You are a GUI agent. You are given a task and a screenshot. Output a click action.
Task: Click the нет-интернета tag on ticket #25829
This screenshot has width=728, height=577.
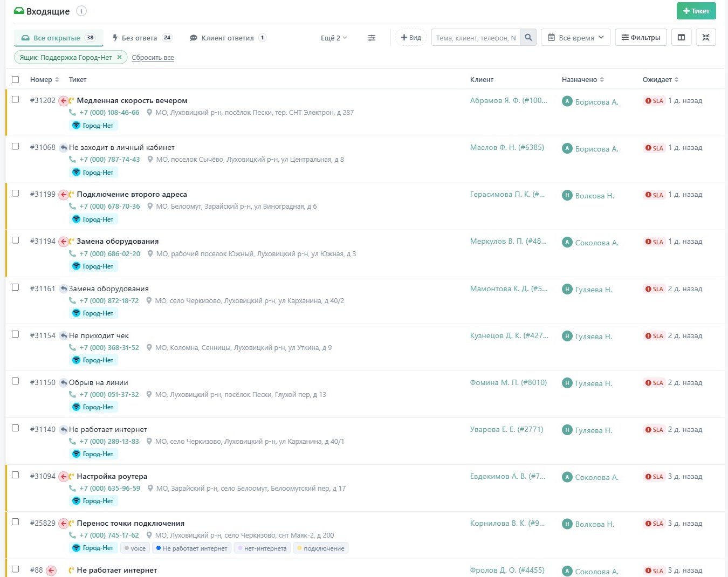pyautogui.click(x=263, y=548)
